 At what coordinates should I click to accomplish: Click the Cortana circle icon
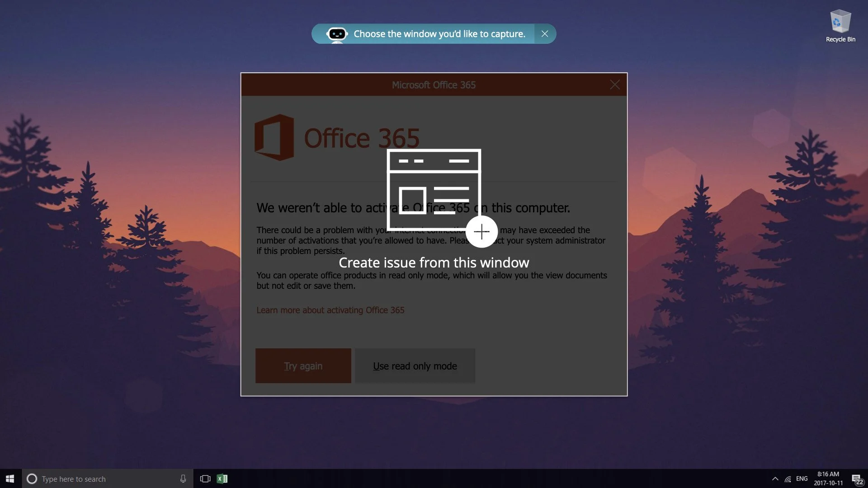(x=32, y=479)
